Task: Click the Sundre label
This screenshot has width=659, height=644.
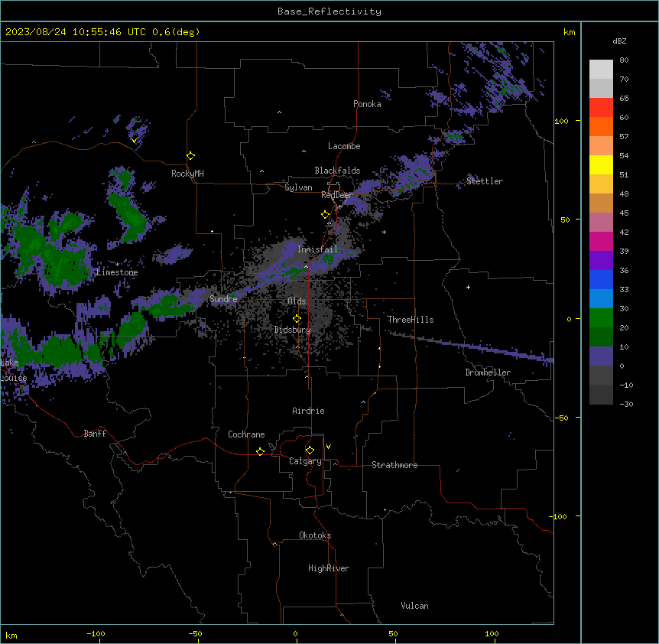Action: click(x=223, y=299)
